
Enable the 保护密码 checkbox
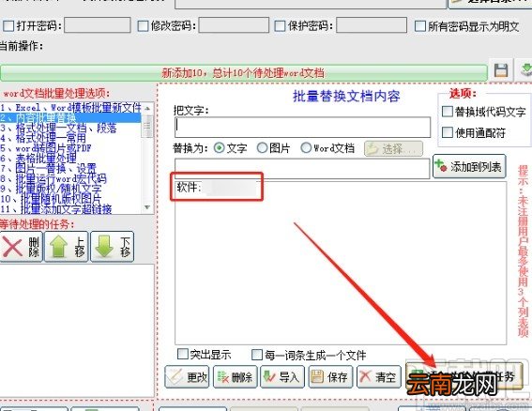[x=280, y=25]
